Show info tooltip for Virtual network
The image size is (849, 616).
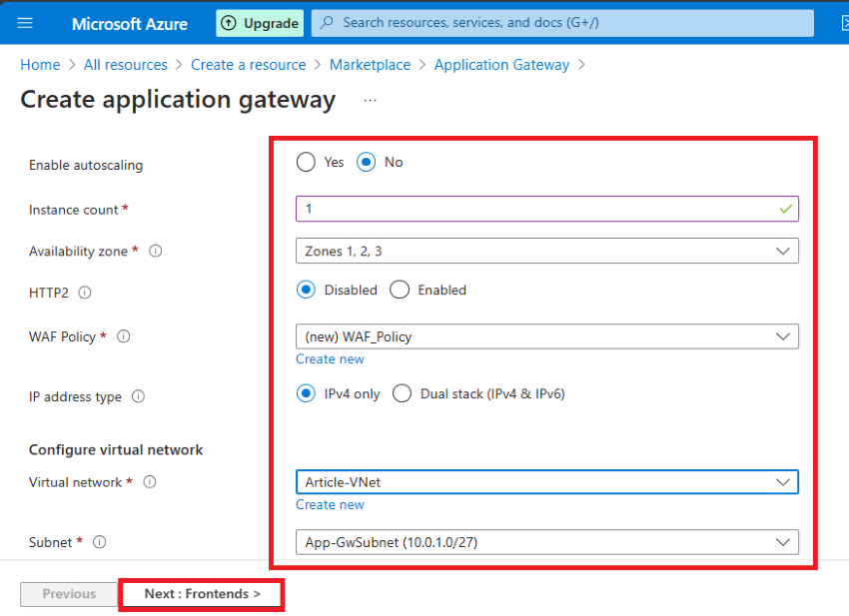click(150, 482)
